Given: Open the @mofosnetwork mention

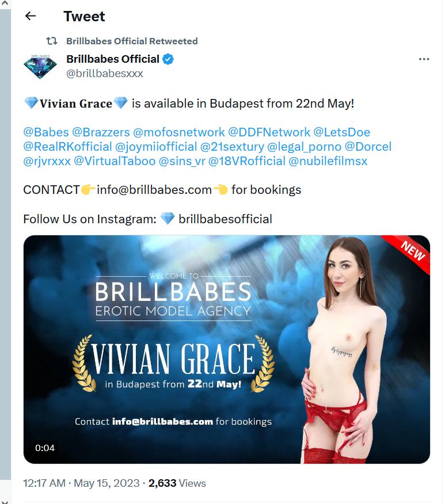Looking at the screenshot, I should pos(179,132).
